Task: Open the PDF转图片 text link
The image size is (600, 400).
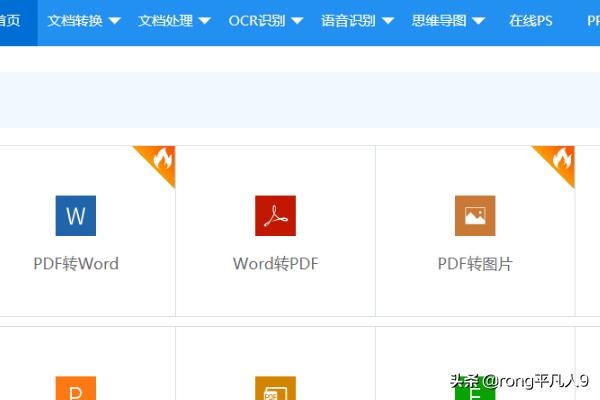Action: tap(475, 264)
